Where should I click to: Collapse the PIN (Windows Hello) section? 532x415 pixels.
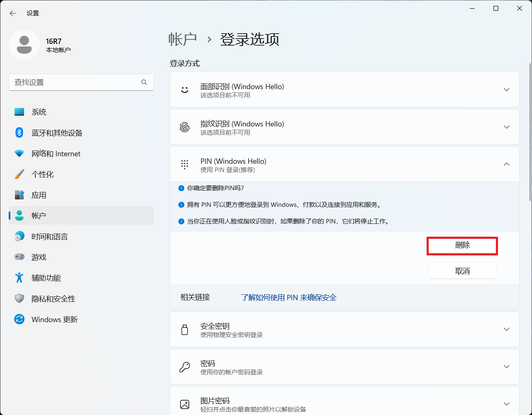pyautogui.click(x=506, y=164)
